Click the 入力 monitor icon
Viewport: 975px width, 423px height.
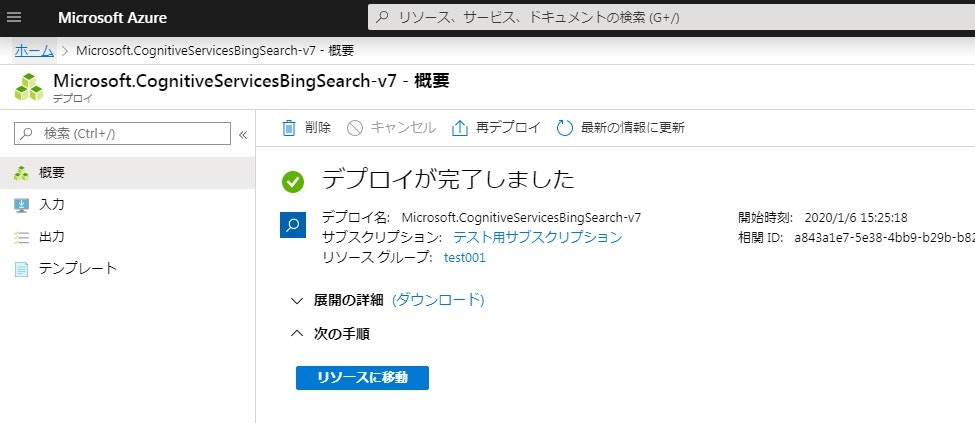coord(22,205)
